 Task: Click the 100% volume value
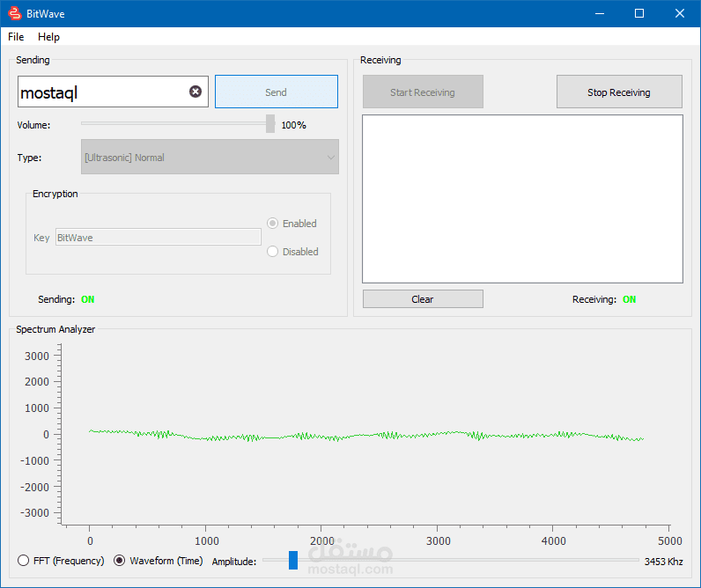[x=294, y=125]
